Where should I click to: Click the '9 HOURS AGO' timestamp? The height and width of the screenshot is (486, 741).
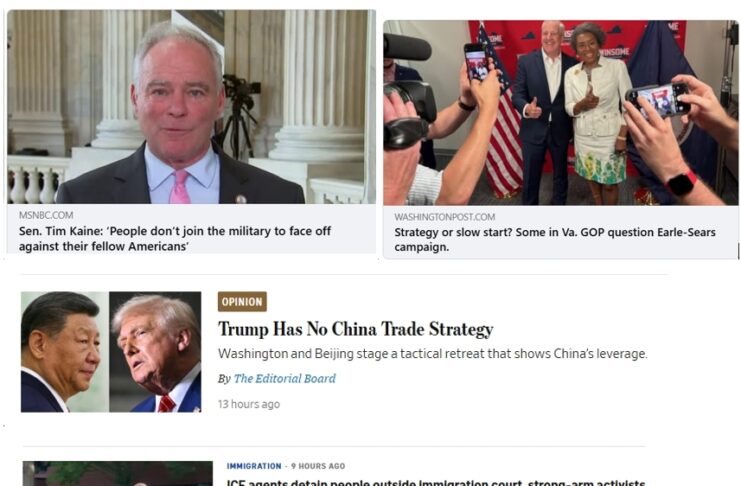click(318, 466)
